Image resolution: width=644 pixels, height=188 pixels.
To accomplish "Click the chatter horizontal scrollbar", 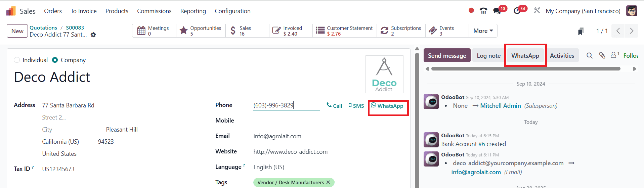I will 526,69.
